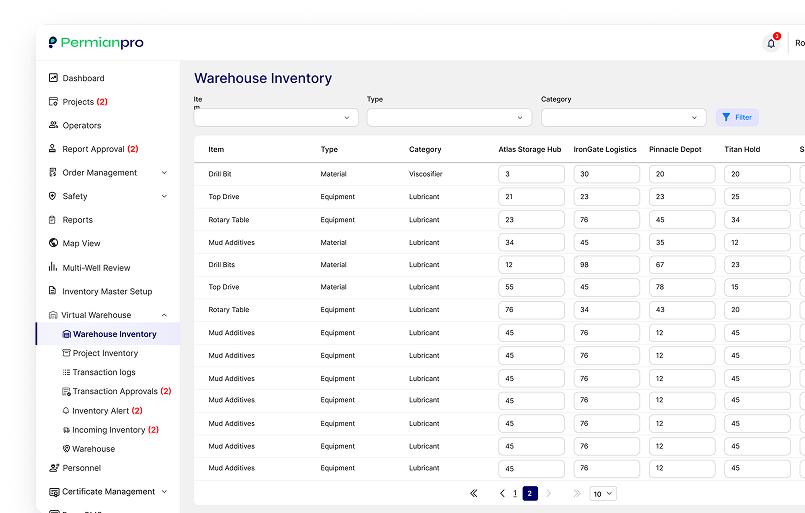Edit Drill Bit Atlas Storage Hub quantity

[531, 174]
